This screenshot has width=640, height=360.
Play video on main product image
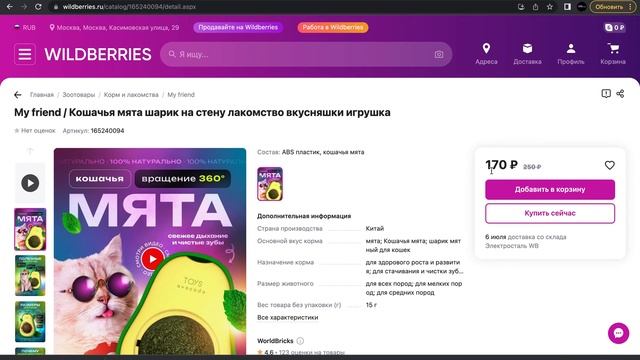coord(152,259)
